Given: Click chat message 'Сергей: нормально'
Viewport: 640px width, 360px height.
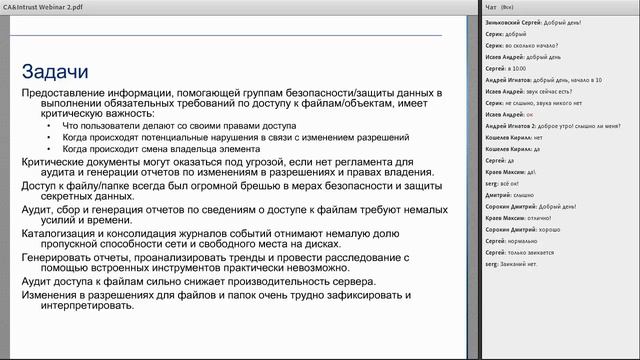Looking at the screenshot, I should 511,241.
